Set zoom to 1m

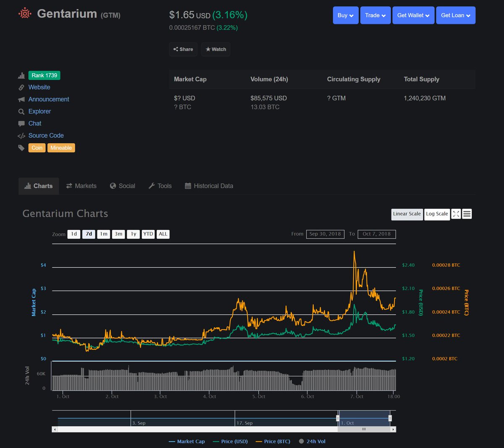(104, 234)
